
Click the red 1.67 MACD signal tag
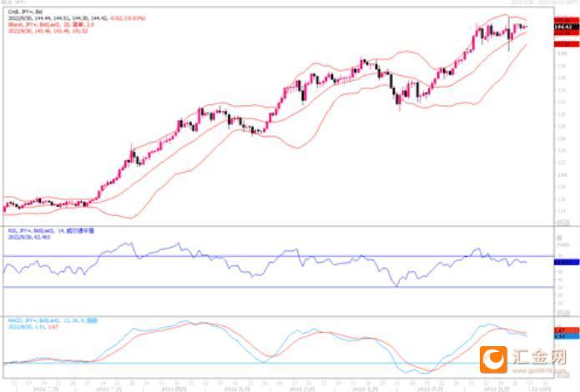(x=567, y=330)
